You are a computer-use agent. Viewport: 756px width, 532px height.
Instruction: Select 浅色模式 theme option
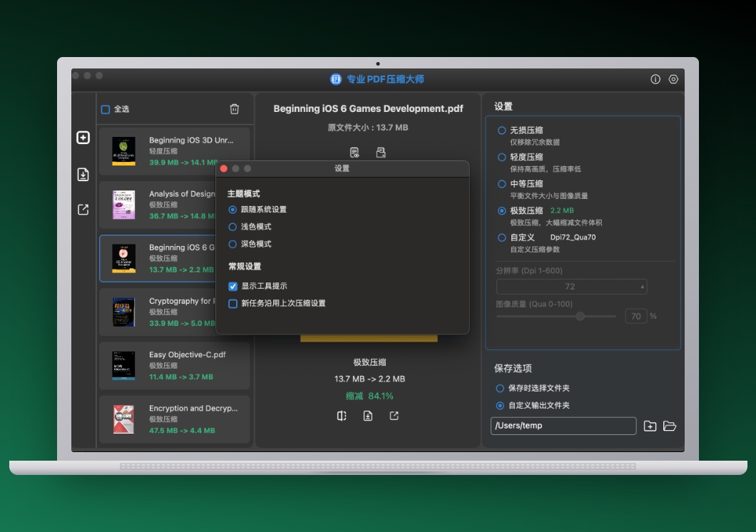(x=233, y=227)
